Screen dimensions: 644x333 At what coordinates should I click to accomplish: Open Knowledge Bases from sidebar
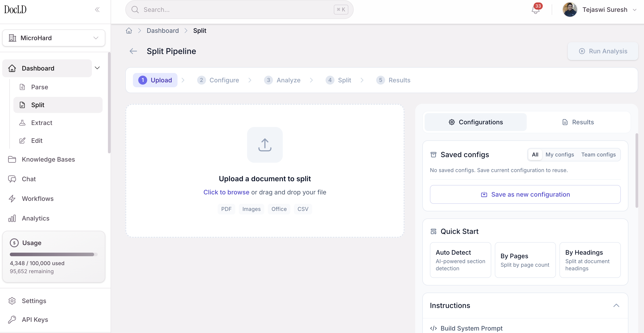point(48,159)
